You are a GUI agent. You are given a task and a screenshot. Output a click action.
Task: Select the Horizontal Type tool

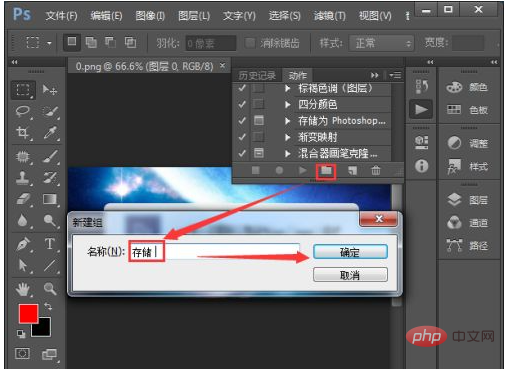click(x=50, y=244)
